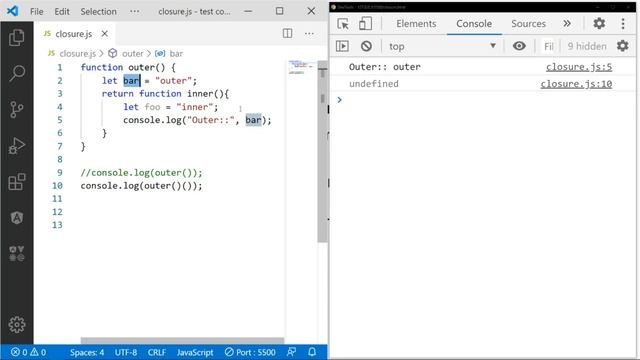Switch to the Sources tab in DevTools
Screen dimensions: 640x360
tap(529, 24)
